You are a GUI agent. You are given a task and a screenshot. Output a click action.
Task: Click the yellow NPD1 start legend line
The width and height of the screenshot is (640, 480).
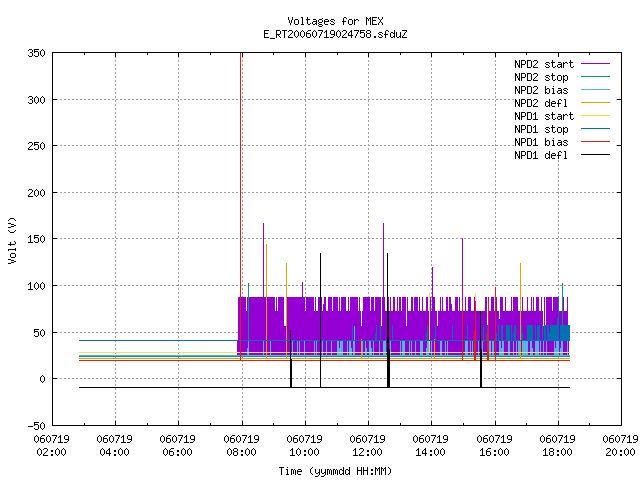click(596, 116)
